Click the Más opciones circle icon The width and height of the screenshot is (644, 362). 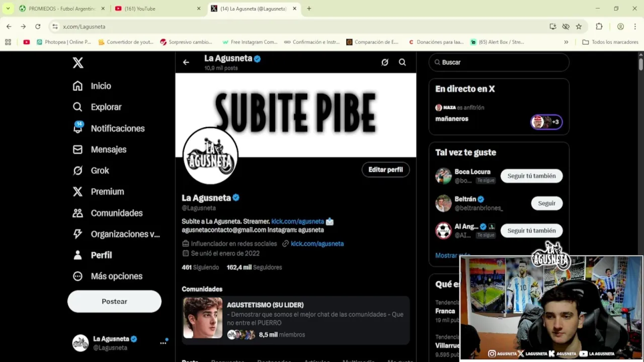[77, 276]
